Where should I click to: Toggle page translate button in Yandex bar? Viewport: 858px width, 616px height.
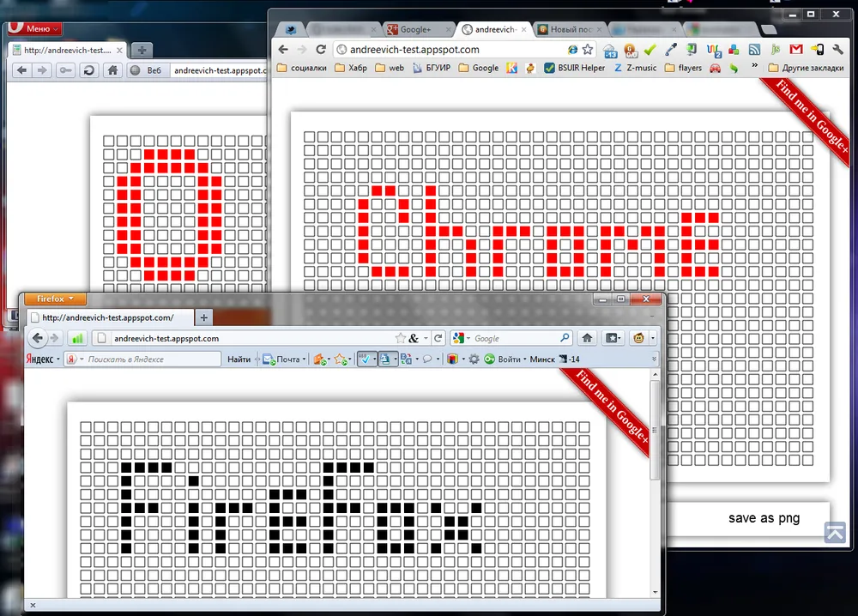coord(387,359)
